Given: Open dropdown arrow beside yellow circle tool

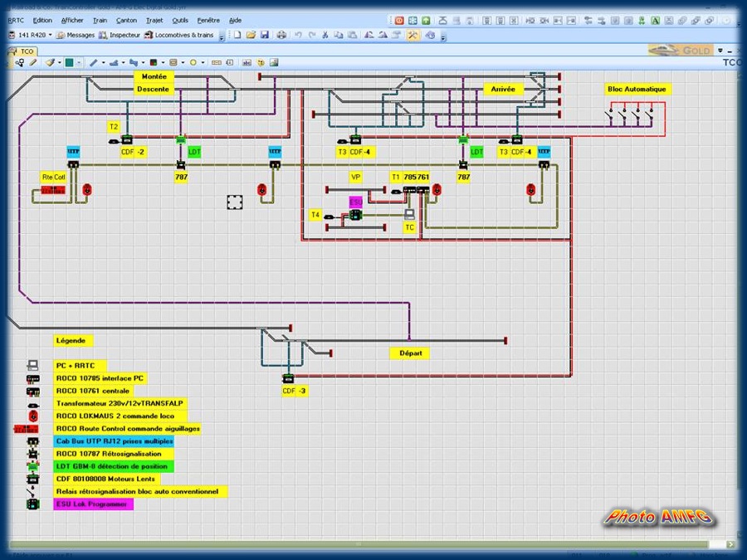Looking at the screenshot, I should click(x=203, y=62).
